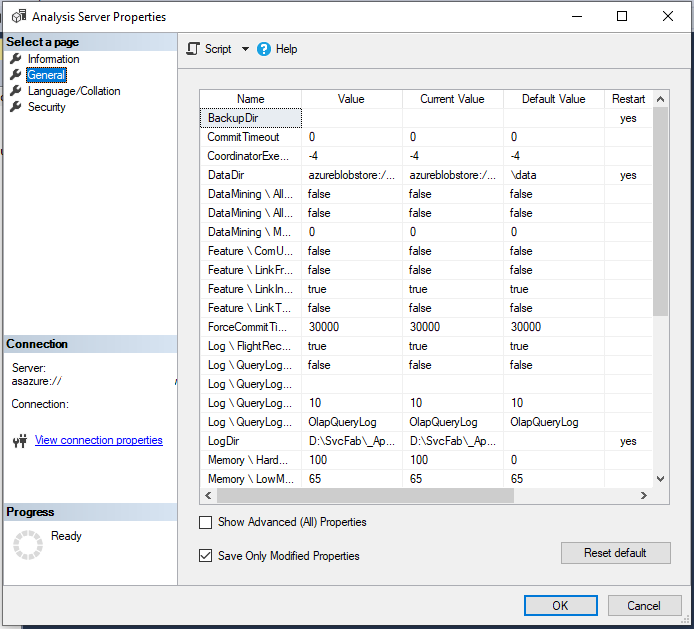Enable Show Advanced (All) Properties

pos(205,522)
